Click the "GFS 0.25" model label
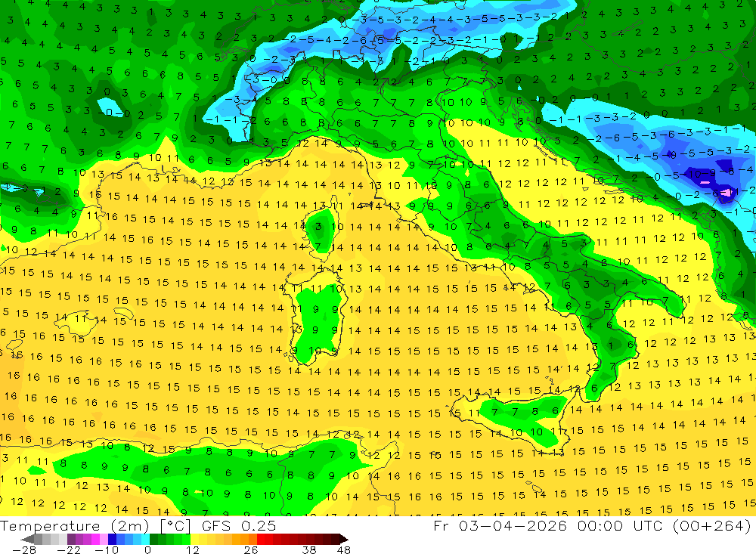 point(239,526)
